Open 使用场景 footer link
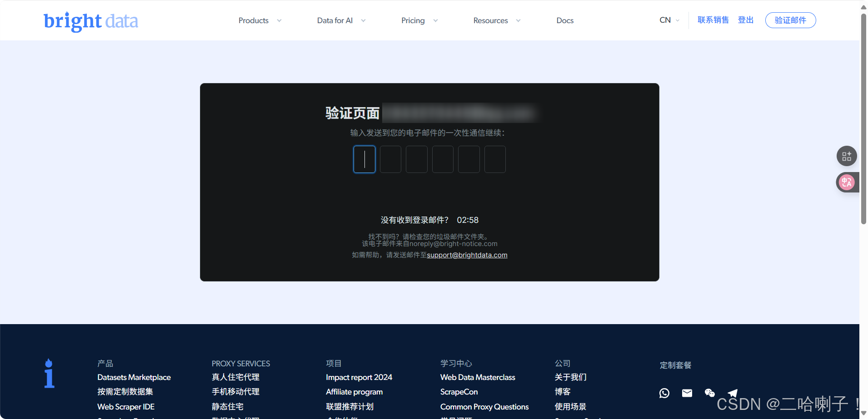Viewport: 868px width, 419px height. click(571, 407)
